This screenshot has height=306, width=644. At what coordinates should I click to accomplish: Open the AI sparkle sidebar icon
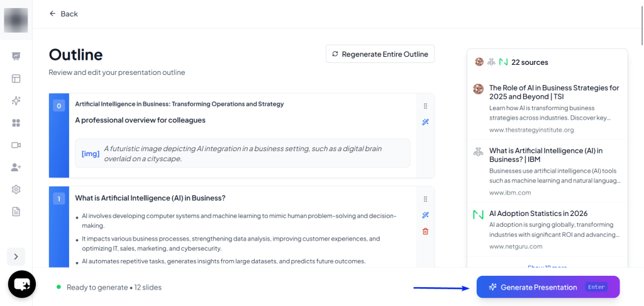pos(16,101)
